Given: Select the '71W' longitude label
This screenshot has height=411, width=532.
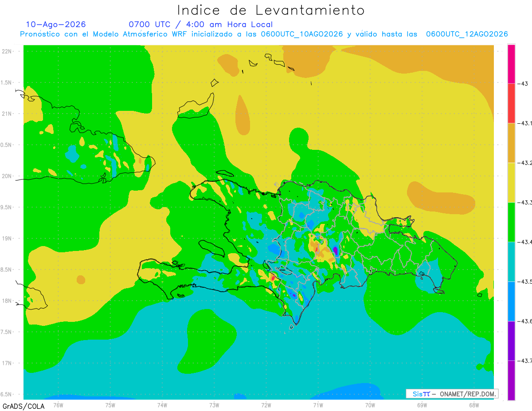Looking at the screenshot, I should pyautogui.click(x=318, y=405).
